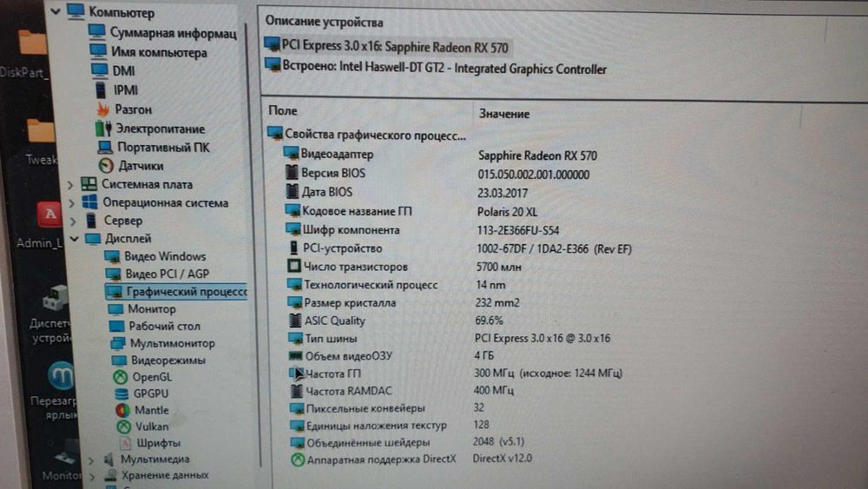Click the IPMI server icon
Image resolution: width=868 pixels, height=489 pixels.
coord(101,89)
